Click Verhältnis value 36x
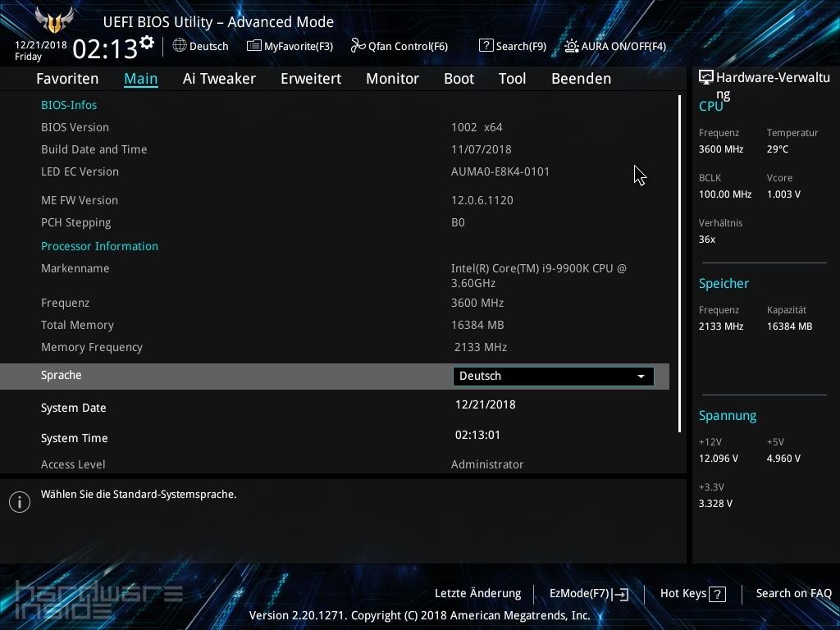840x630 pixels. tap(706, 240)
